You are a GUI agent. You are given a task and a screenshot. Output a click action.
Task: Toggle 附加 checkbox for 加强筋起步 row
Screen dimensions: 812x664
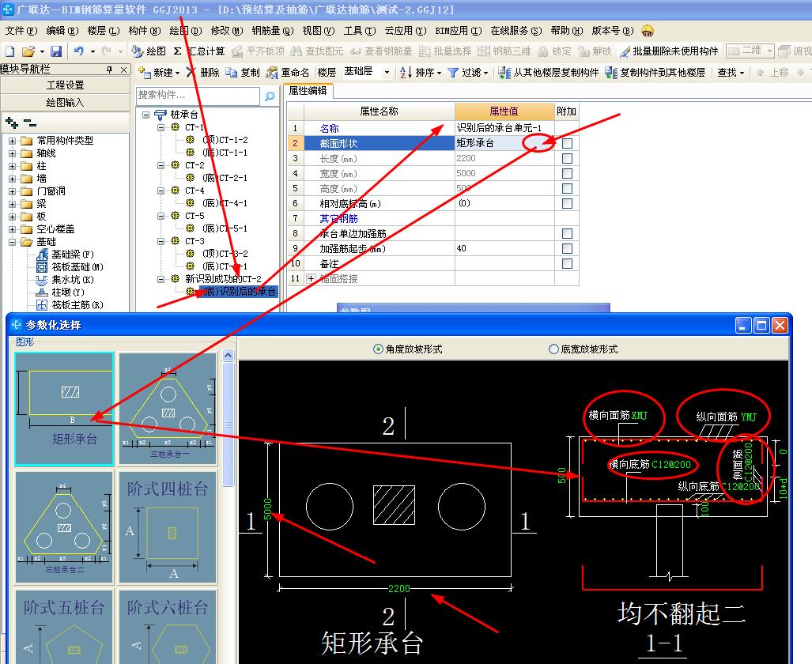(567, 249)
